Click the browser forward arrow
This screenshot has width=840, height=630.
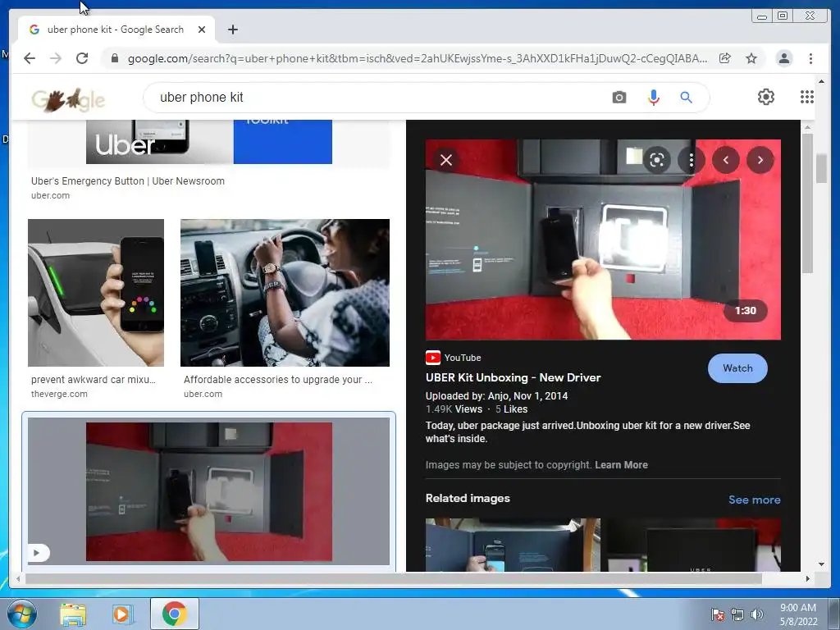point(56,58)
